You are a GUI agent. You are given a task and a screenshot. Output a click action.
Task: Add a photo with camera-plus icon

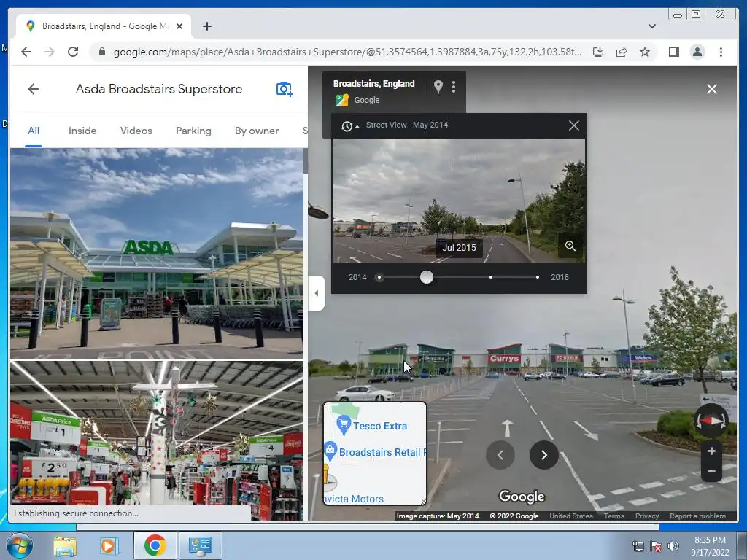[x=285, y=89]
